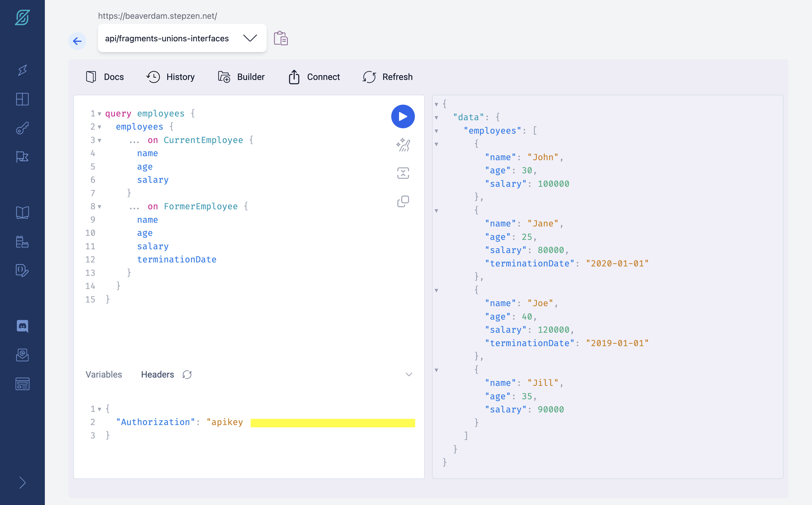Screen dimensions: 812x505
Task: Click the highlighted apikey value in Headers
Action: pos(332,422)
